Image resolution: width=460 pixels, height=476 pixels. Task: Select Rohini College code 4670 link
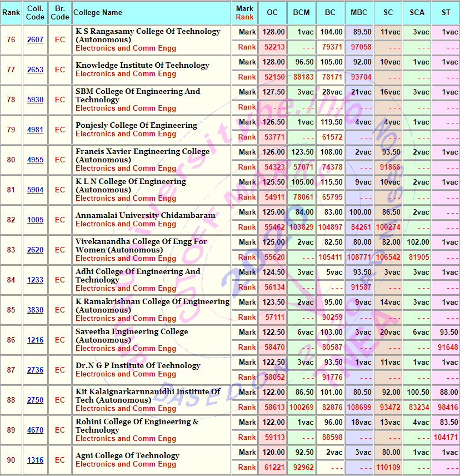click(x=35, y=430)
